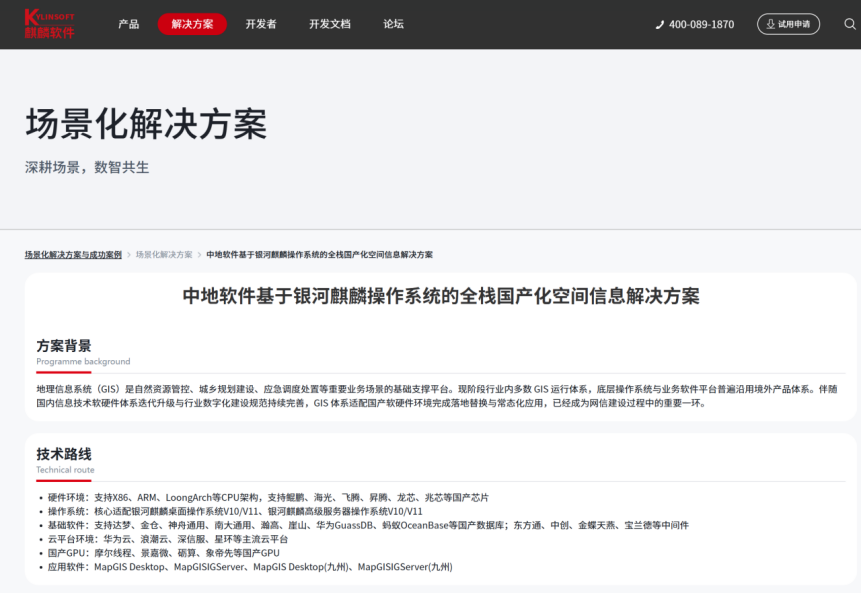Open the 论坛 nav item
The width and height of the screenshot is (862, 593).
coord(394,24)
